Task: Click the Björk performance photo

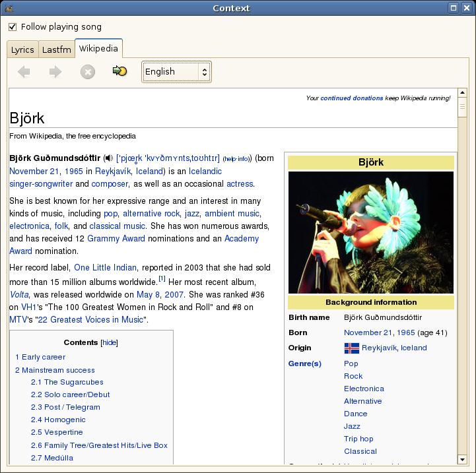Action: click(371, 232)
